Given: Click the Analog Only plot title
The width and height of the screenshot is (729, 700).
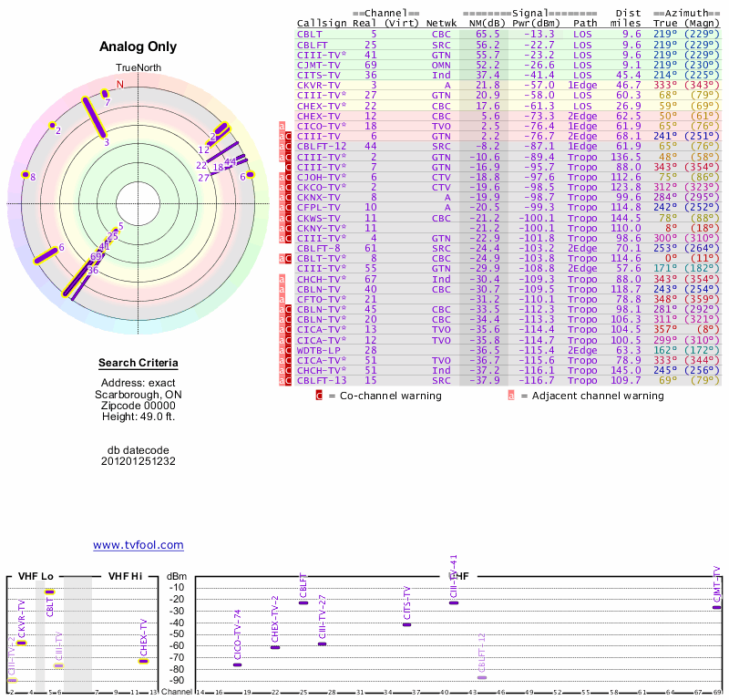Looking at the screenshot, I should point(139,46).
